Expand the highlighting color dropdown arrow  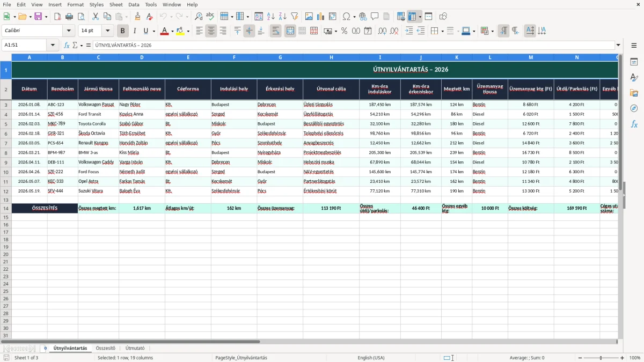pyautogui.click(x=188, y=31)
